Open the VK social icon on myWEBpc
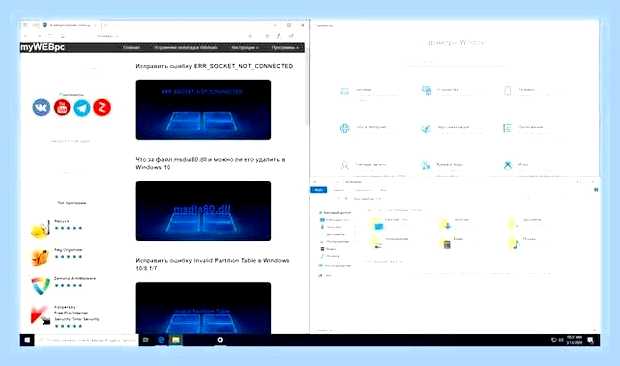620x366 pixels. [41, 107]
